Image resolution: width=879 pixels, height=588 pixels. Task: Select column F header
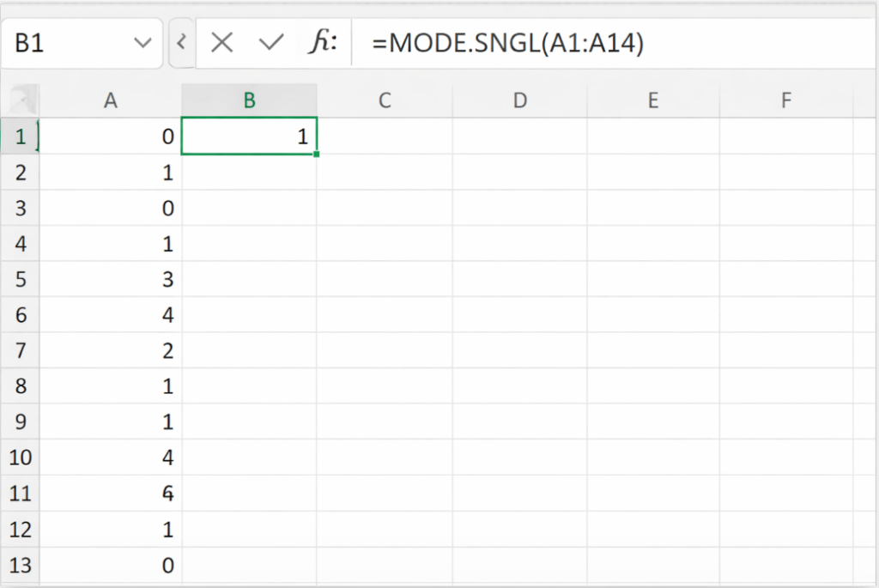[x=786, y=100]
